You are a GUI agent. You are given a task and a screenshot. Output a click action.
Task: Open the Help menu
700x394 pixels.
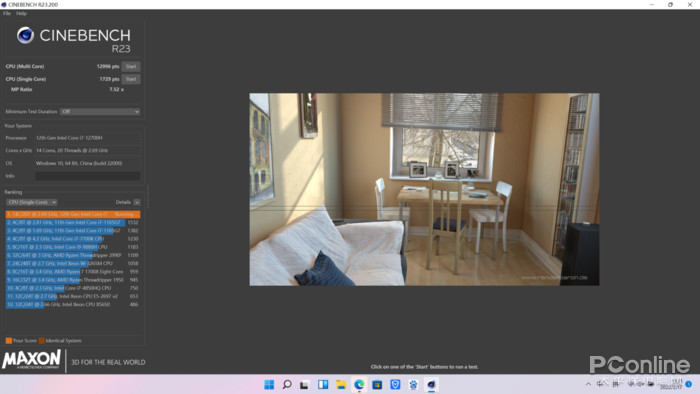point(21,13)
